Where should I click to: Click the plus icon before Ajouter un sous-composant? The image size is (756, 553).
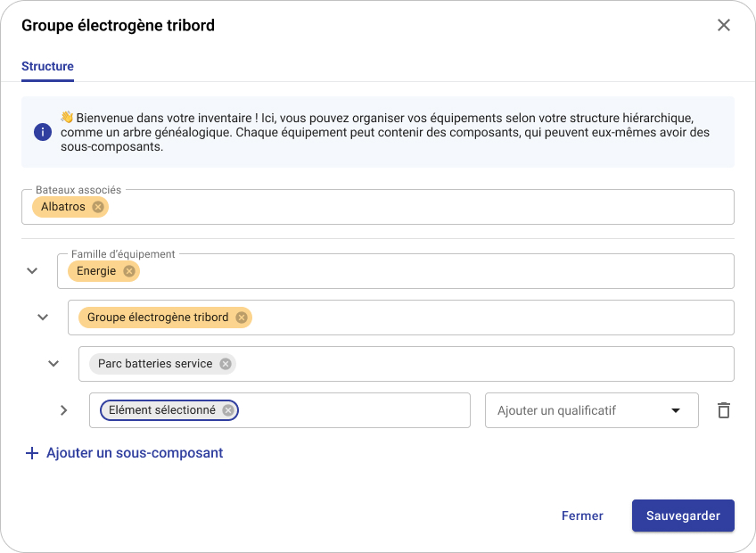[31, 452]
